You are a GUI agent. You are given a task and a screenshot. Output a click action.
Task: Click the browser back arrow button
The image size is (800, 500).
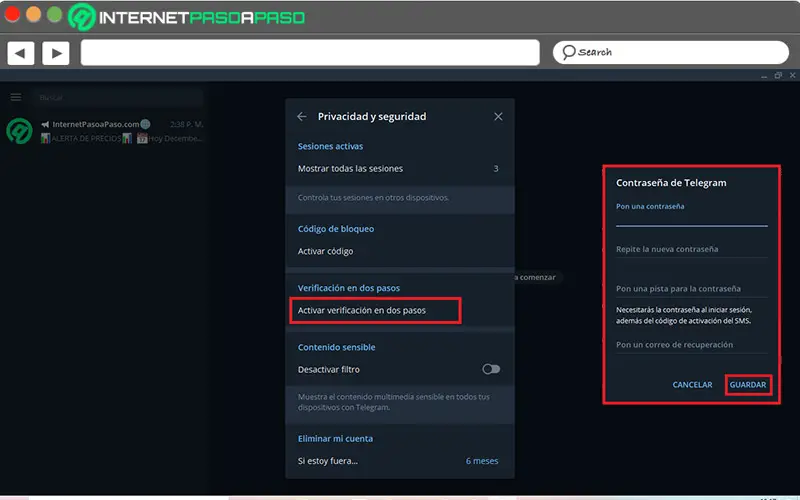[x=21, y=53]
